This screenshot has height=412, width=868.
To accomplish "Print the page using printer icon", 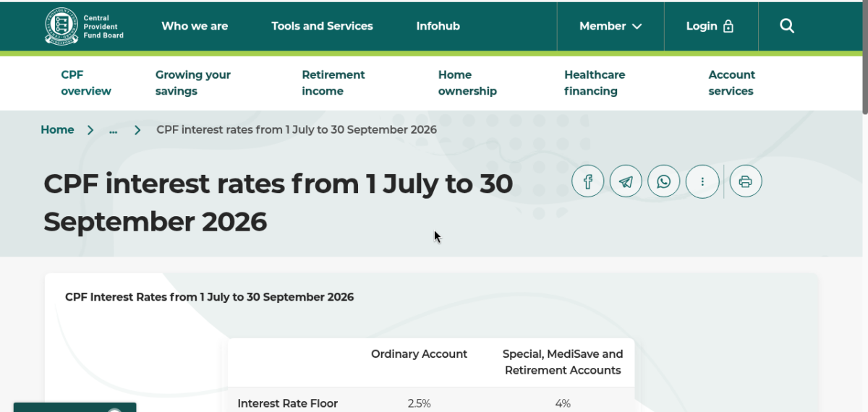I will pos(746,181).
